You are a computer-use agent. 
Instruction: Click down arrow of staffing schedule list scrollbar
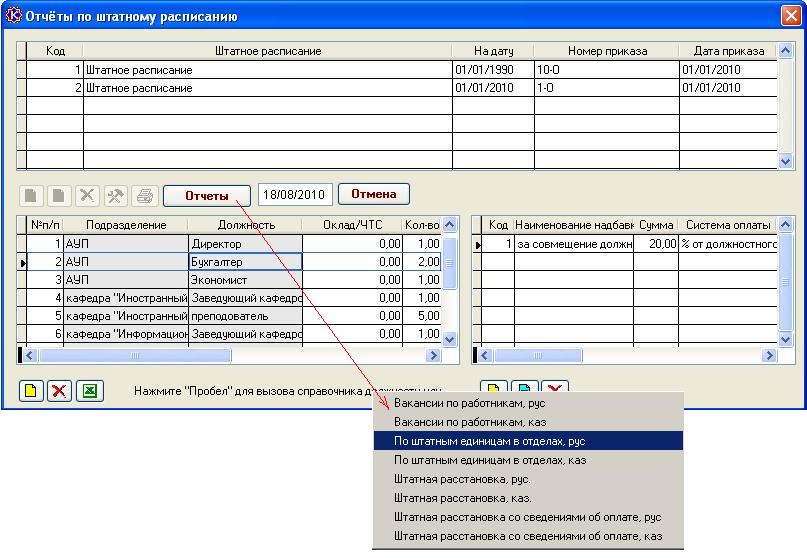[785, 162]
